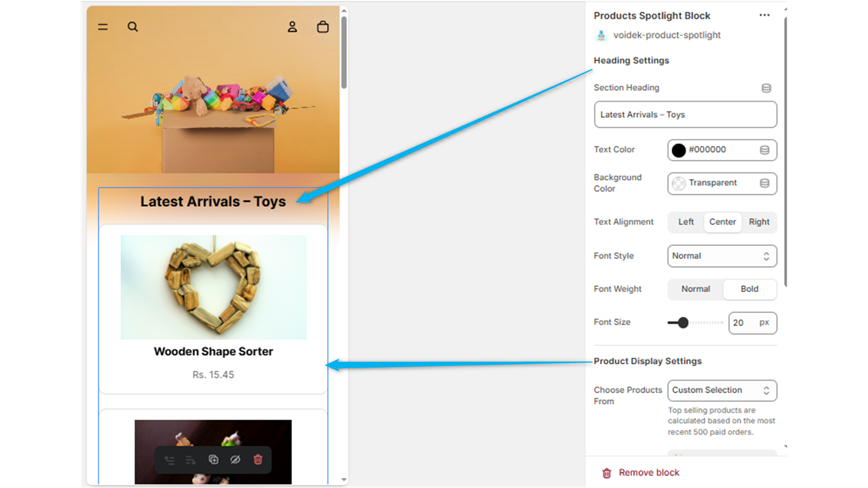
Task: Click the voidek-product-spotlight app icon
Action: pyautogui.click(x=601, y=35)
